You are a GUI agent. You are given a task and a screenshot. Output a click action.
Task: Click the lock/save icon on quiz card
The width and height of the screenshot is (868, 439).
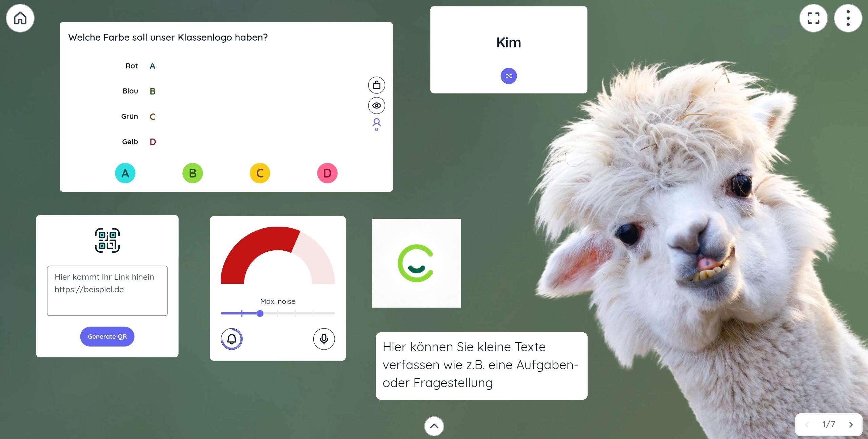click(x=375, y=85)
